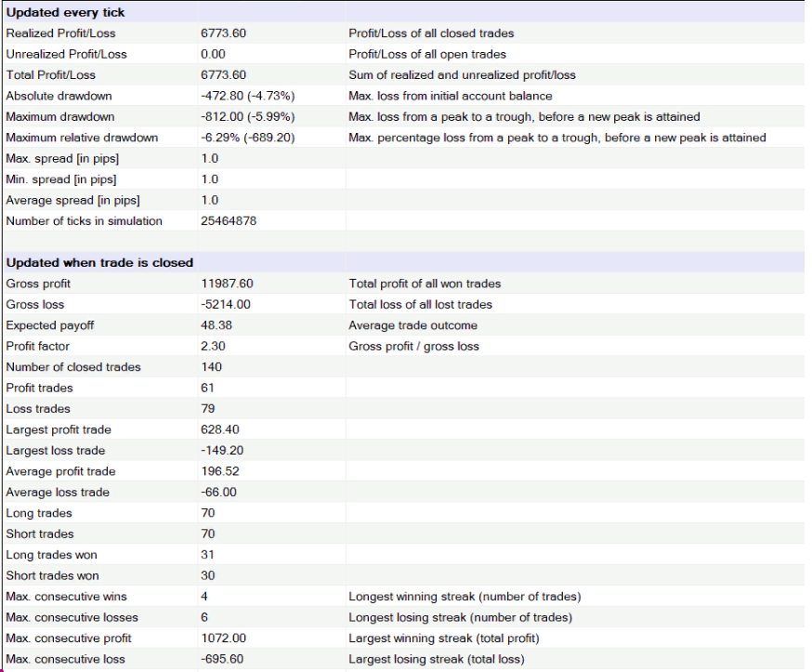Select the 'Gross profit / gross loss' description
Viewport: 812px width, 672px height.
tap(413, 346)
